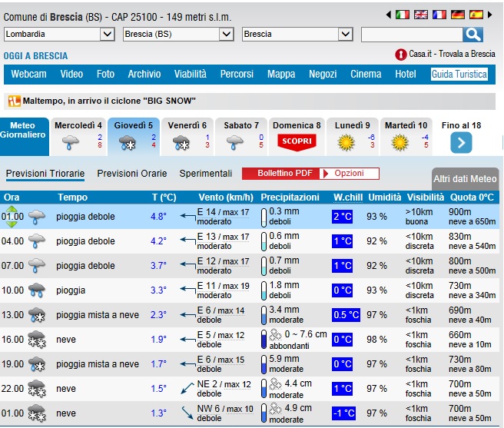This screenshot has height=428, width=504.
Task: Choose the French flag language icon
Action: coord(439,15)
